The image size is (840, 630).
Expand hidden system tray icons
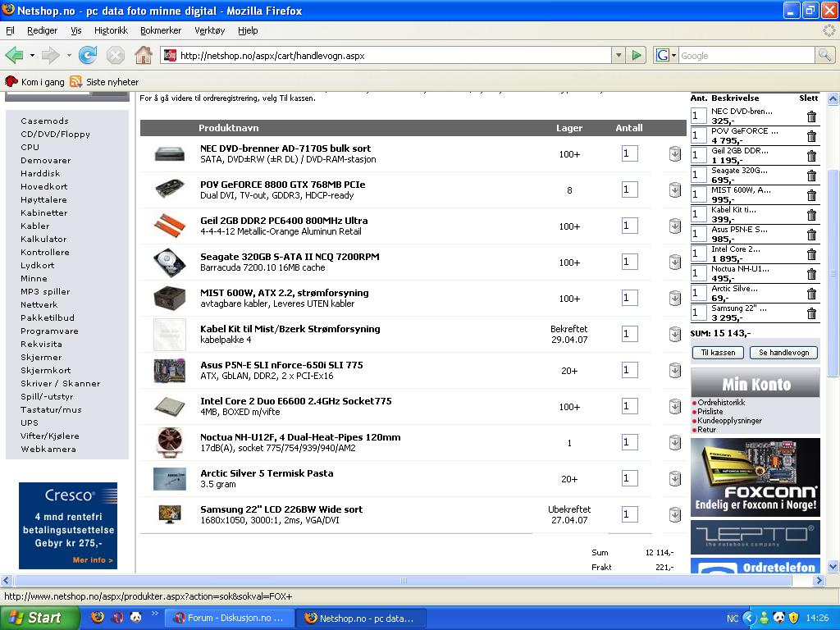748,618
